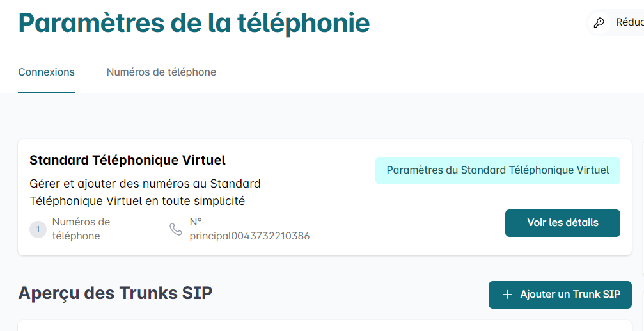Click the Ajouter un Trunk SIP button
This screenshot has width=644, height=331.
pyautogui.click(x=560, y=295)
